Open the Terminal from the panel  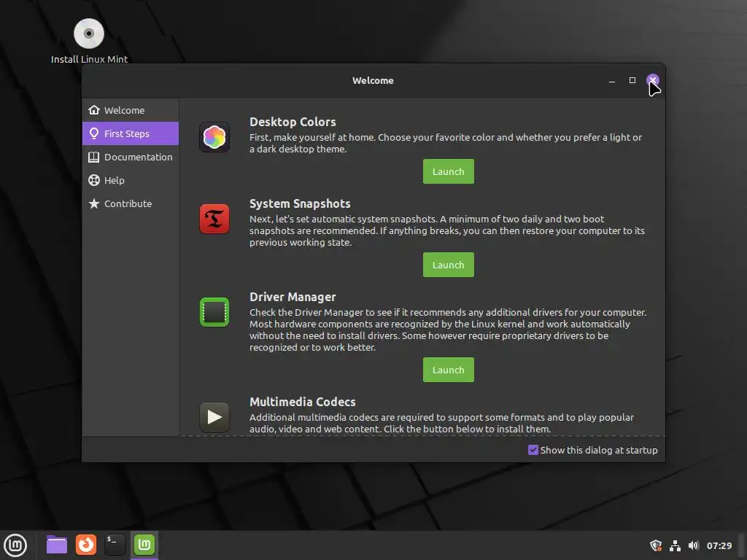(115, 545)
